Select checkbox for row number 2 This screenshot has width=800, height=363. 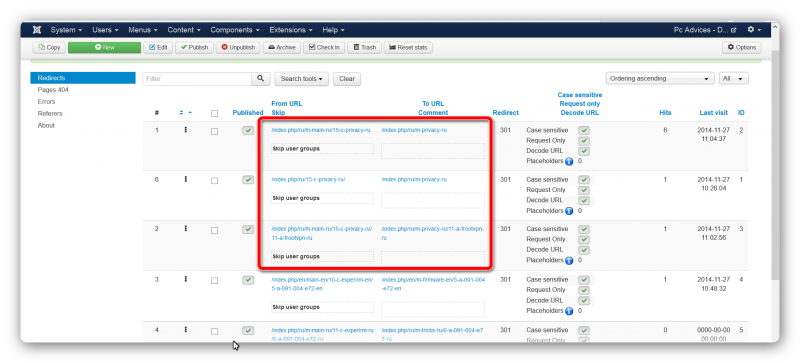214,230
